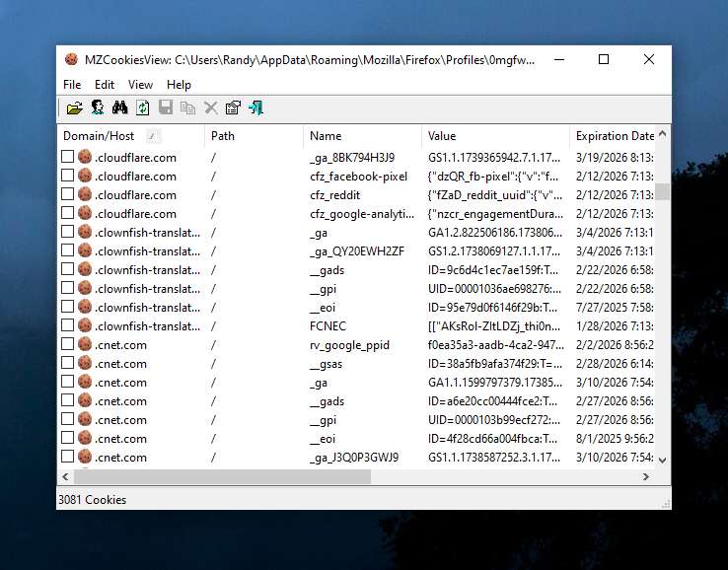Open Properties via the toolbar icon
The height and width of the screenshot is (570, 728).
233,107
